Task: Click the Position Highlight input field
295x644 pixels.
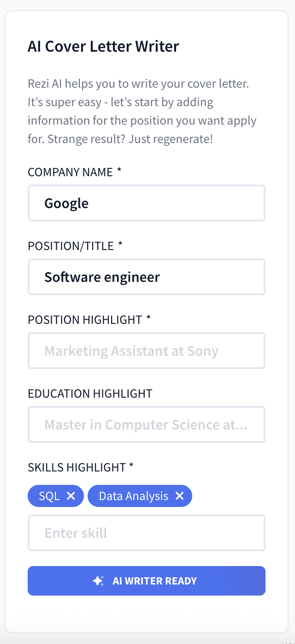Action: click(x=147, y=351)
